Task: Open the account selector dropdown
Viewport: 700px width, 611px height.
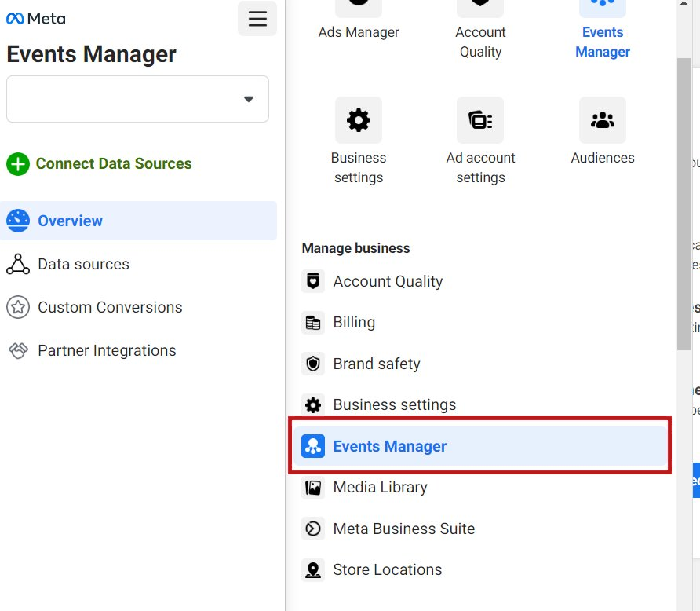Action: (137, 99)
